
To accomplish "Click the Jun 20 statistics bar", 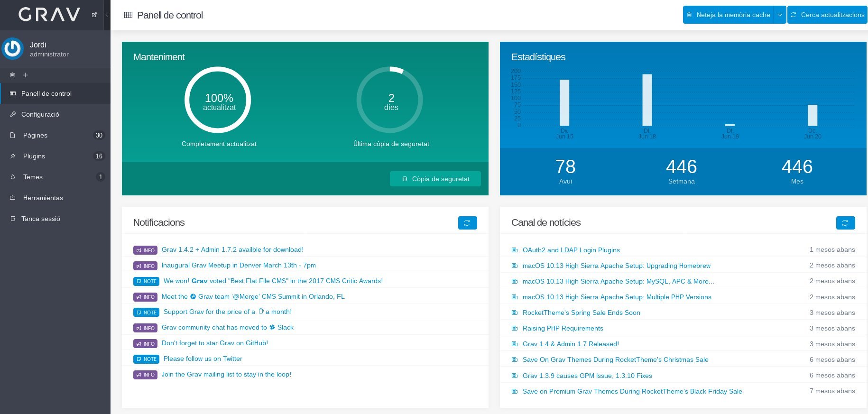I will click(813, 115).
